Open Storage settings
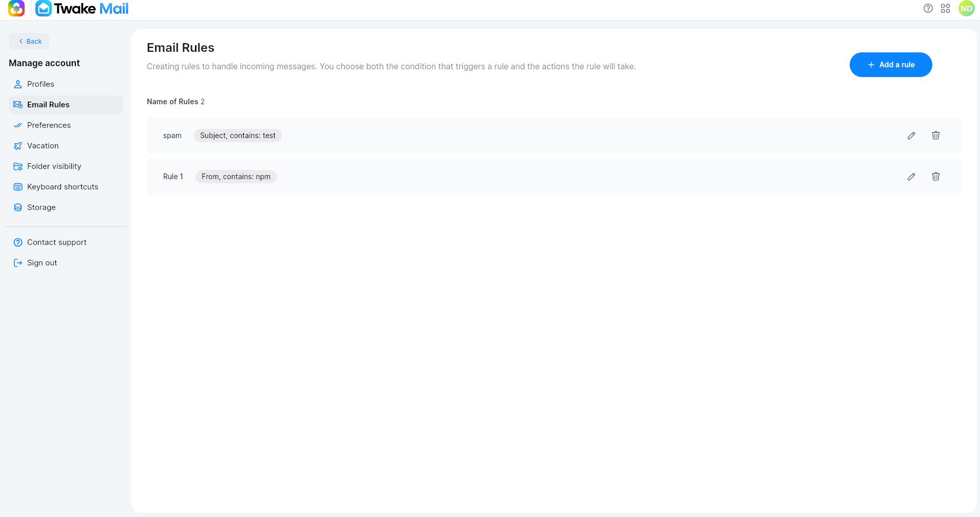Screen dimensions: 980x517 point(66,207)
